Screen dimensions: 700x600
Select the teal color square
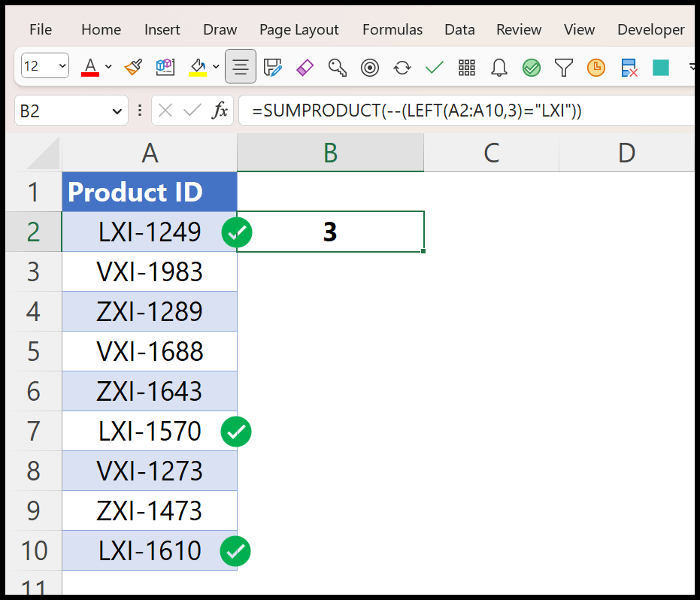tap(661, 68)
